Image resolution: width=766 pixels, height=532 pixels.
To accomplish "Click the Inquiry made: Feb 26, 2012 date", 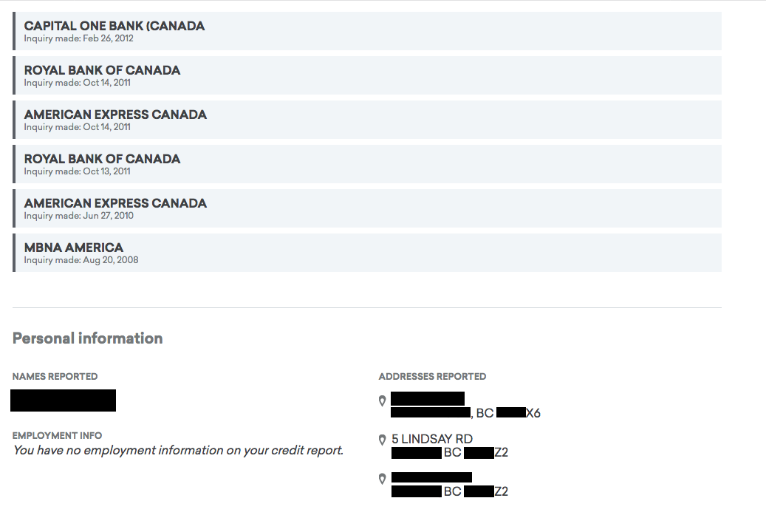I will (78, 38).
